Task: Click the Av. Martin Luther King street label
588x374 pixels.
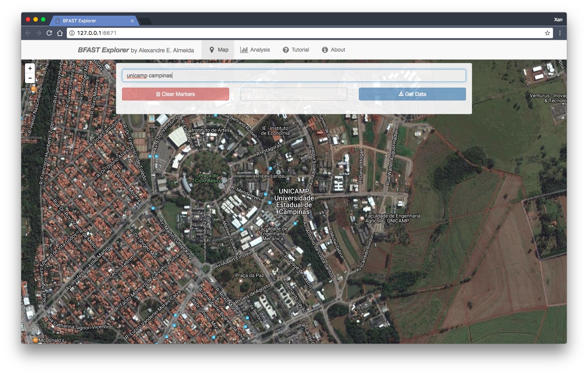Action: pyautogui.click(x=176, y=239)
